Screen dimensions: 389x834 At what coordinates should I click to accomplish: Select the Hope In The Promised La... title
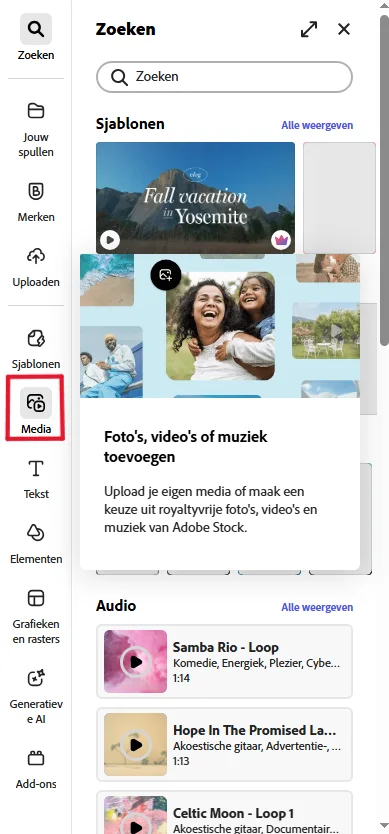coord(254,730)
